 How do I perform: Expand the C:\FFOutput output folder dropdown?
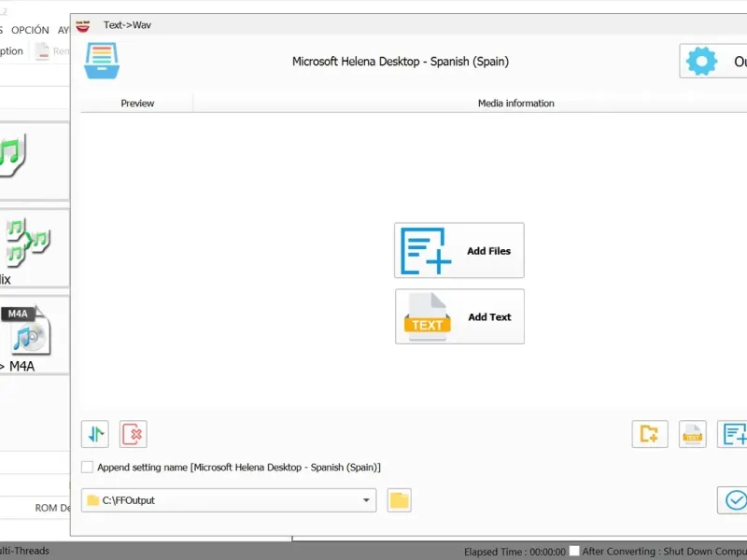366,500
